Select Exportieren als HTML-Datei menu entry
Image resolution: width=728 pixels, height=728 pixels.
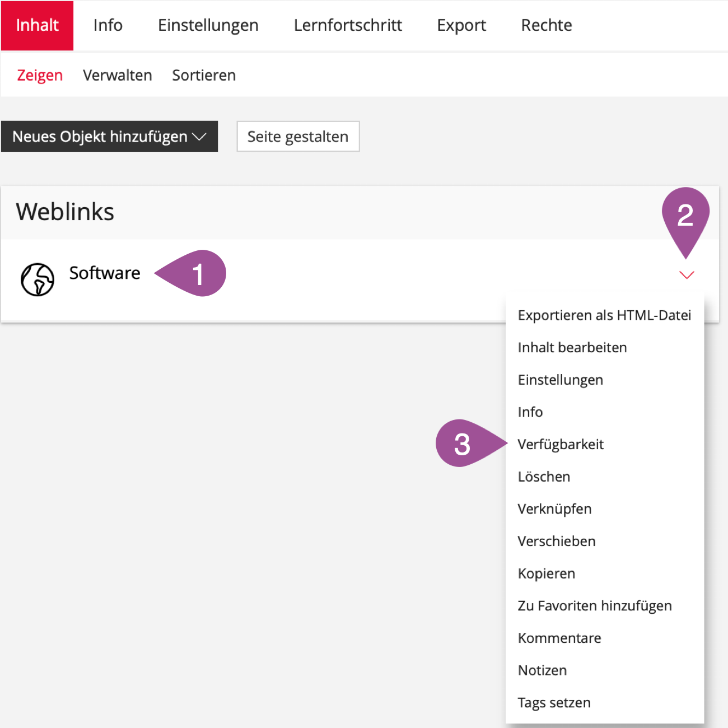(x=604, y=315)
